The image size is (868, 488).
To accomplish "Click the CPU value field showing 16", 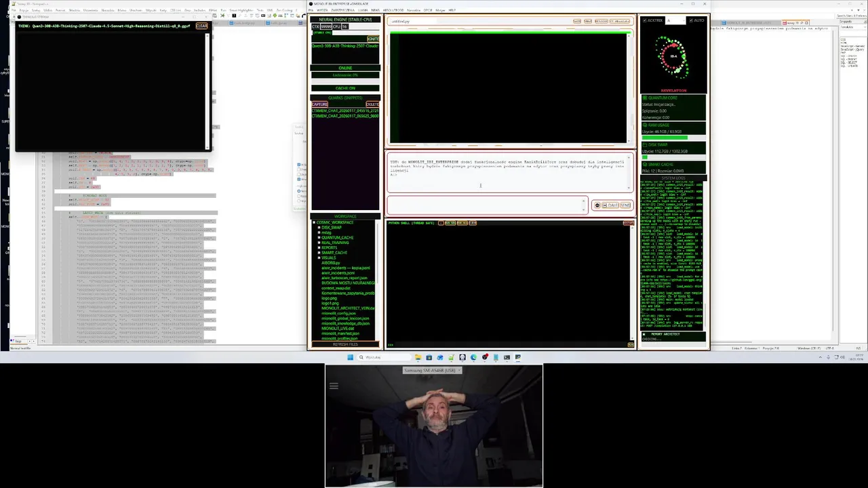I will point(345,26).
